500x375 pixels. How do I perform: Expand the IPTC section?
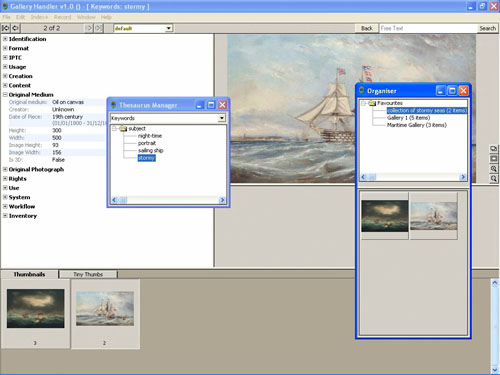click(5, 58)
